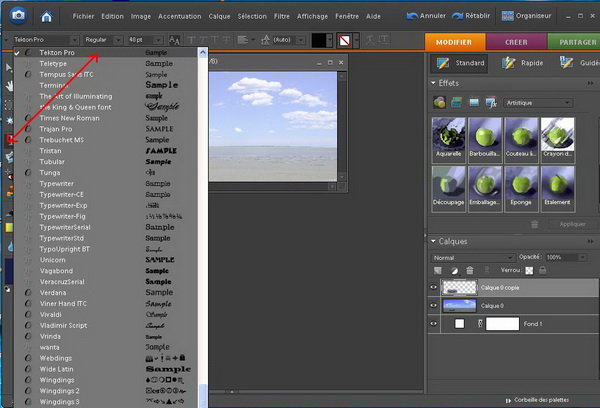Click the camera application icon

pos(18,16)
